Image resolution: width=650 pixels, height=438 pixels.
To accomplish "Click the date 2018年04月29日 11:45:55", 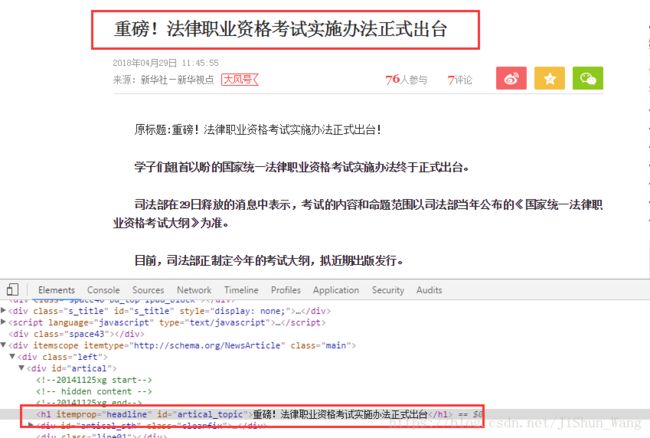I will coord(165,63).
